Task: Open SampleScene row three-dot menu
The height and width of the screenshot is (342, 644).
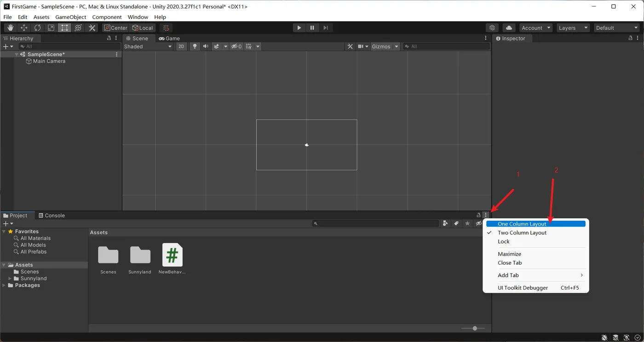Action: (117, 54)
